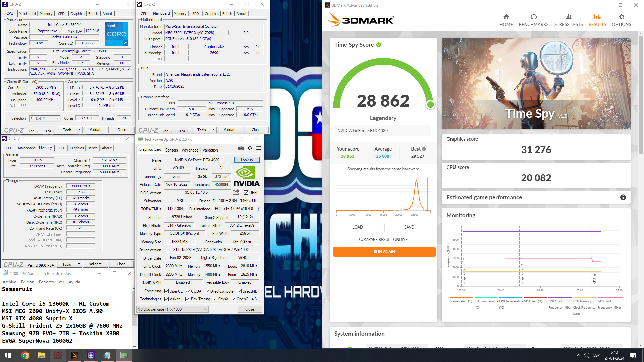Click the red atom taskbar icon
The width and height of the screenshot is (644, 362).
click(x=58, y=355)
